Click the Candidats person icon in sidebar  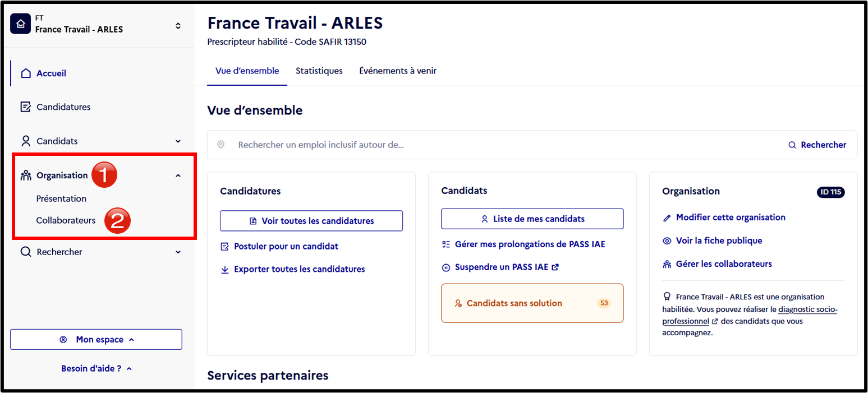(25, 141)
